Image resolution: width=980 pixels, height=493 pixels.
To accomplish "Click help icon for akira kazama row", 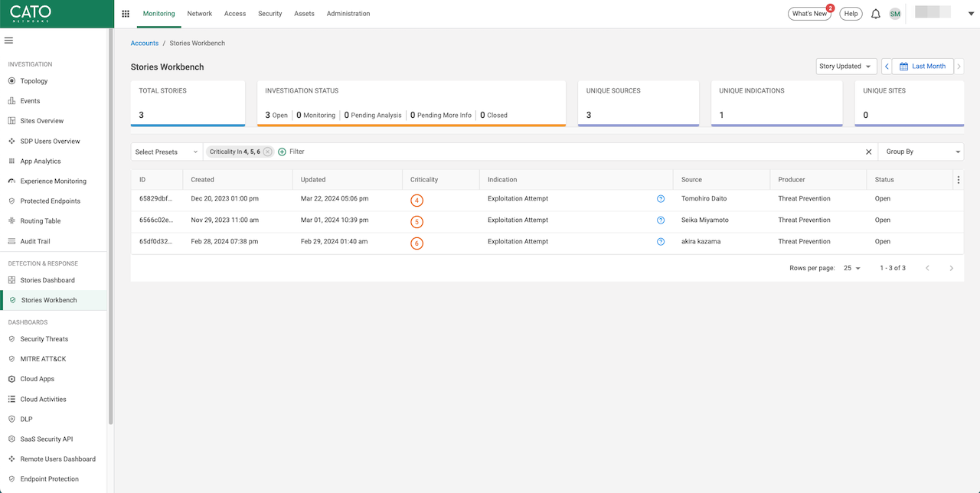I will point(661,242).
